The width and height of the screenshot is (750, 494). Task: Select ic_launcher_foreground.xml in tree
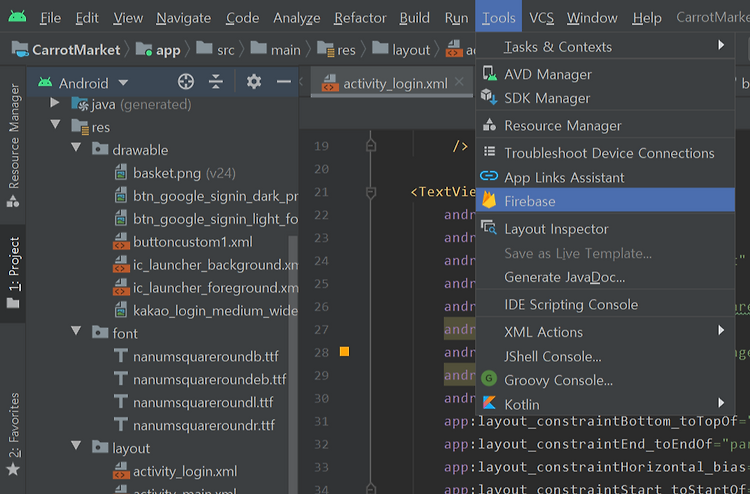click(206, 287)
